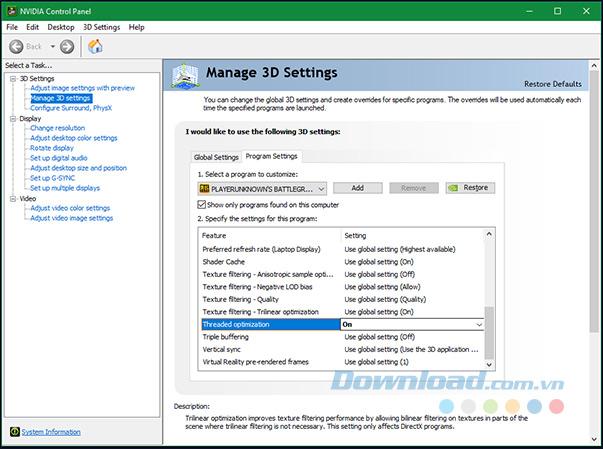Click the Home icon in the toolbar

click(96, 46)
